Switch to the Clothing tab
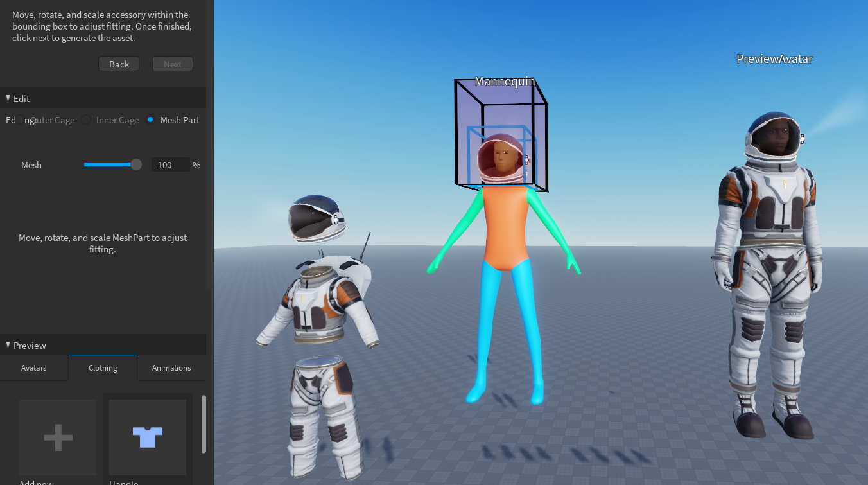The width and height of the screenshot is (868, 485). tap(103, 368)
